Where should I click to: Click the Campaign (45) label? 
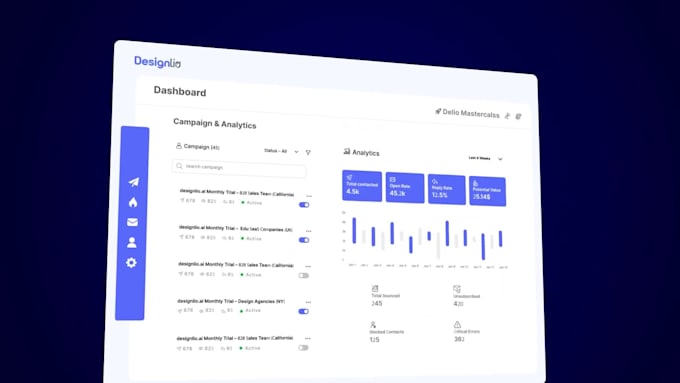click(202, 147)
